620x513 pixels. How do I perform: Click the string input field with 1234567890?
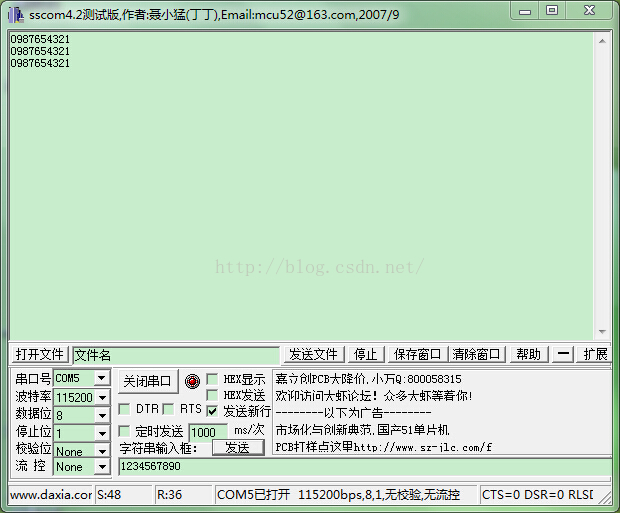pos(364,467)
